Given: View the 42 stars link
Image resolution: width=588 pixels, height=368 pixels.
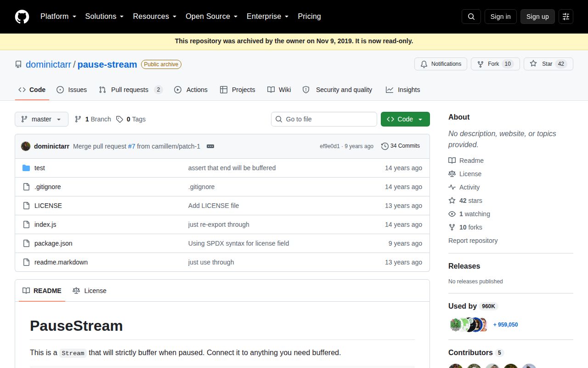Looking at the screenshot, I should pyautogui.click(x=465, y=201).
